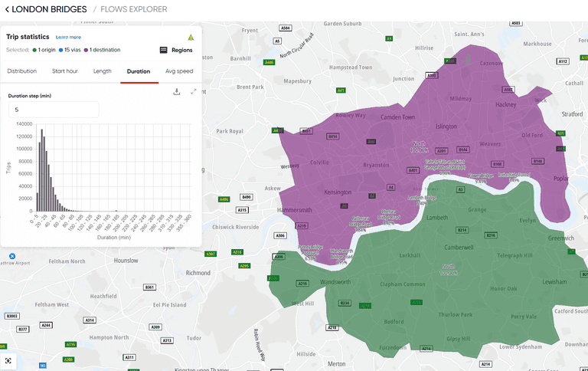Select the Length tab
The width and height of the screenshot is (588, 371).
point(102,71)
